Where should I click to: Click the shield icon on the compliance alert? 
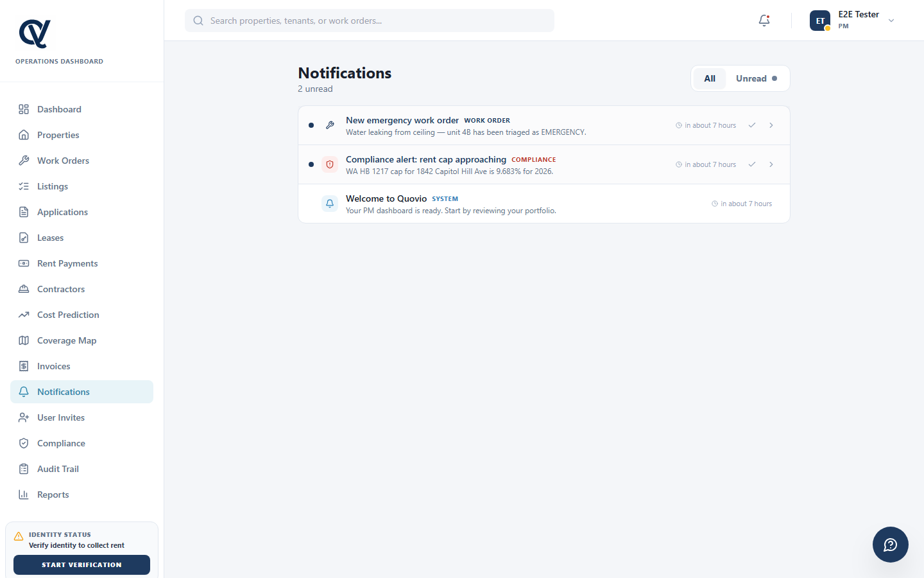coord(330,164)
